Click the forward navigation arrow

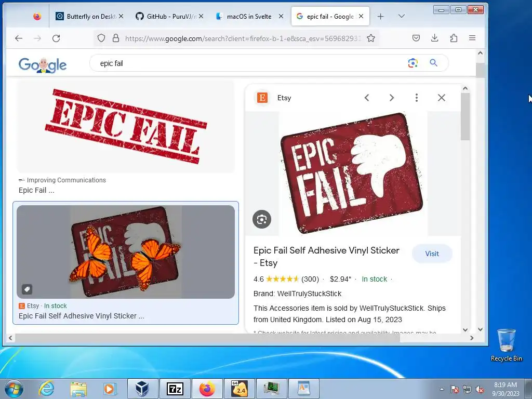pyautogui.click(x=37, y=38)
